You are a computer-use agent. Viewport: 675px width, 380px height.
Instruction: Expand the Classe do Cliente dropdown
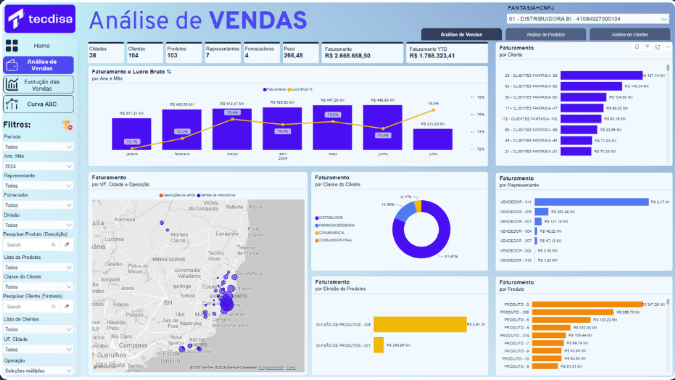38,287
